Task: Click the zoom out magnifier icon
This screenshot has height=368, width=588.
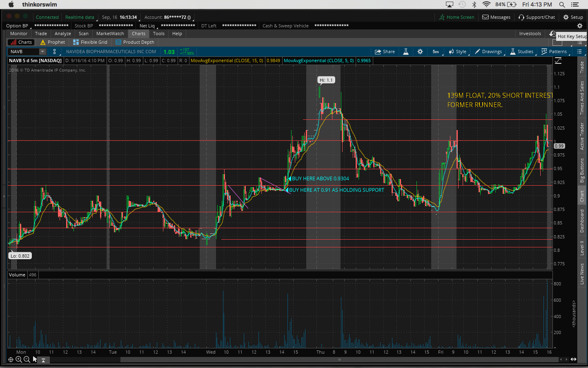Action: point(27,359)
